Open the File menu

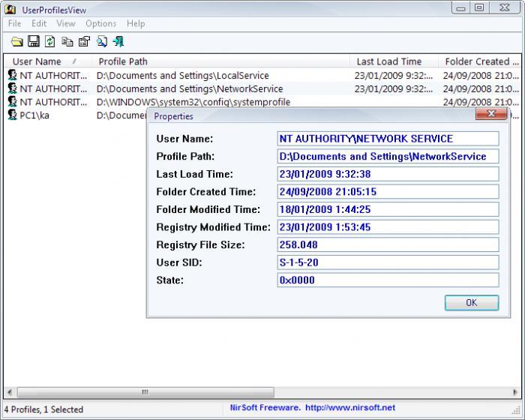pos(15,23)
